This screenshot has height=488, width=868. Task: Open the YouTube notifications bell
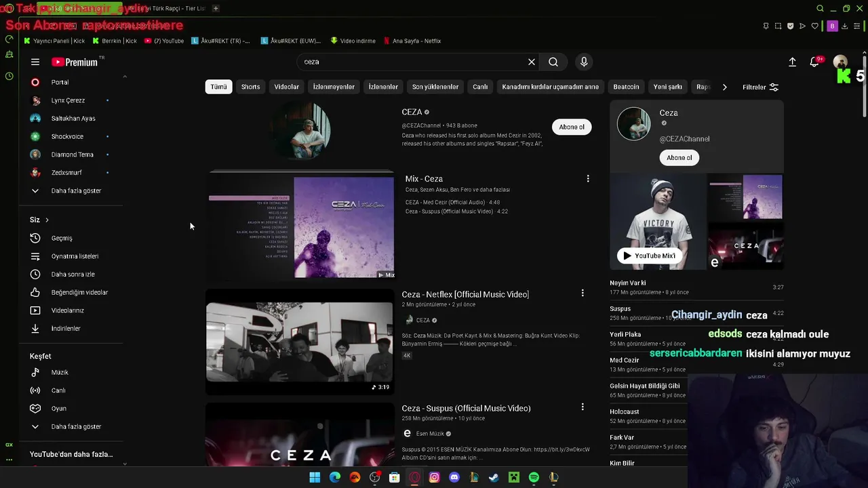tap(815, 62)
